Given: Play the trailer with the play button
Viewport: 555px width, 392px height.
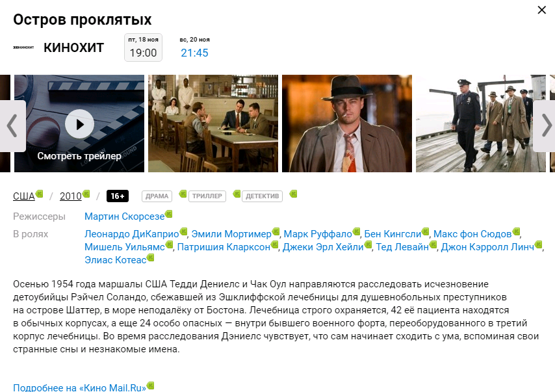Looking at the screenshot, I should [79, 124].
